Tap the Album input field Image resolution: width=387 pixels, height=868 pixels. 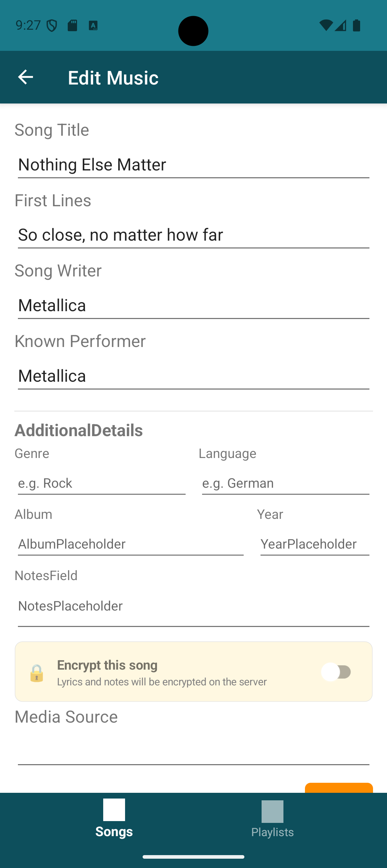point(130,544)
